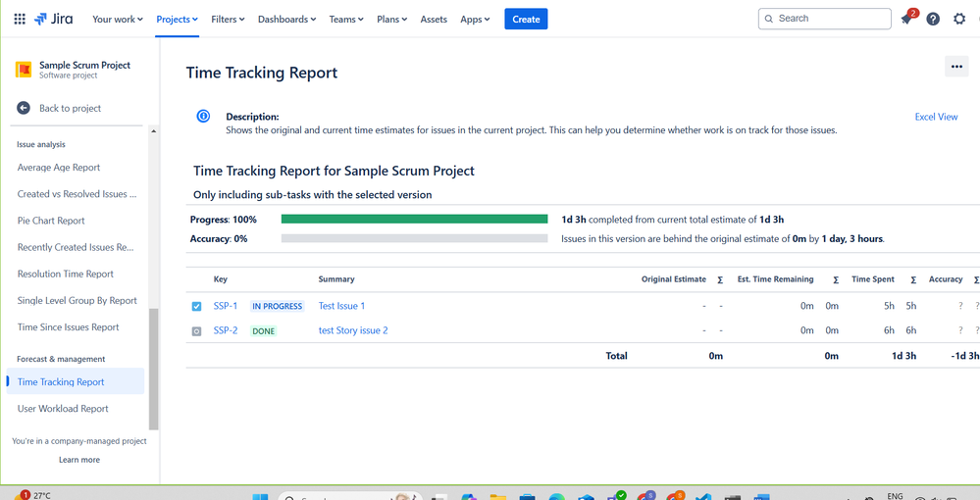Click the magnifier icon in search box
Viewport: 980px width, 500px height.
point(769,19)
